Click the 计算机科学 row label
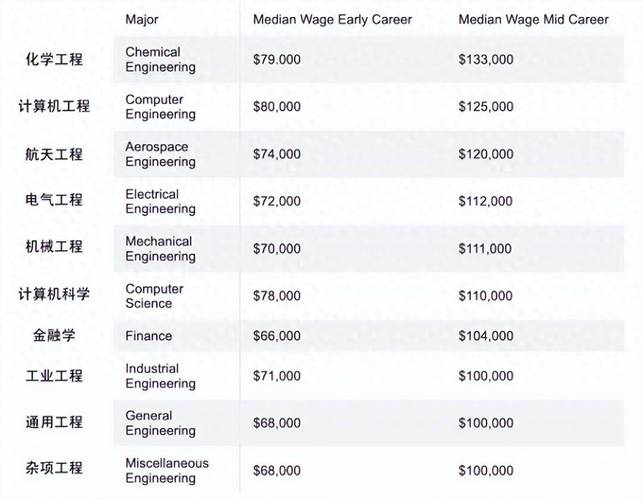Viewport: 643px width, 500px height. [x=54, y=294]
